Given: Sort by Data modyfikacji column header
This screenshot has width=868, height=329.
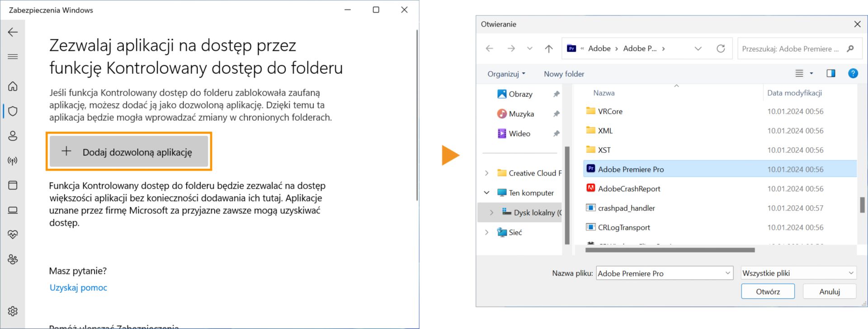Looking at the screenshot, I should point(794,93).
